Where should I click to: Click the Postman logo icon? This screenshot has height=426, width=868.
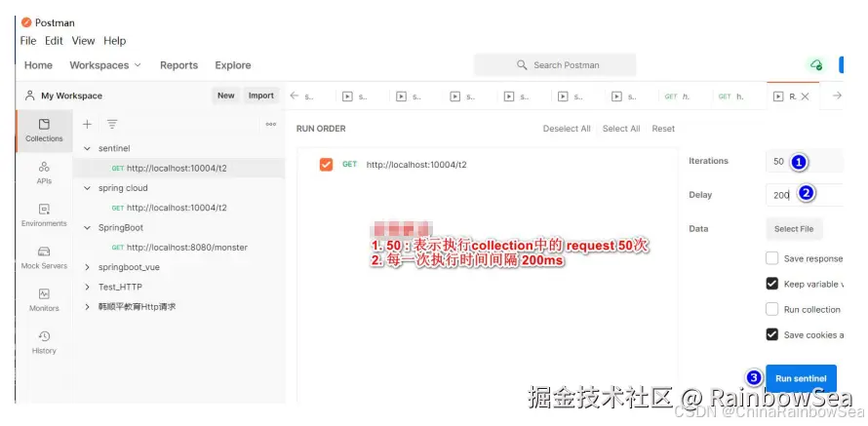coord(26,22)
